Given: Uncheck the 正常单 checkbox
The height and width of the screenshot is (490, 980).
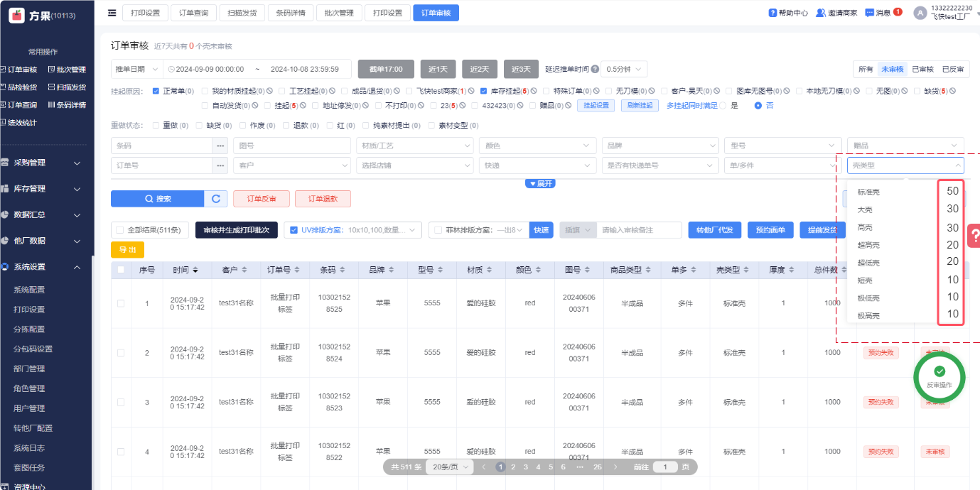Looking at the screenshot, I should tap(156, 91).
